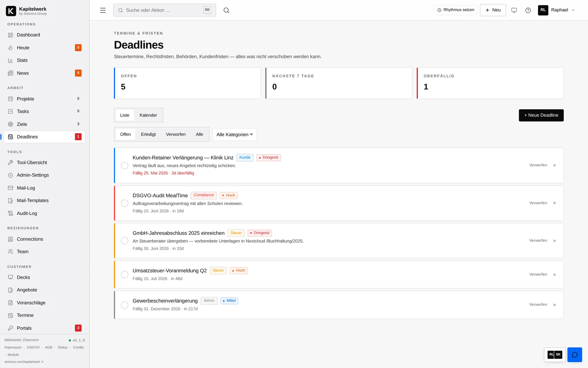Click the Tool-Übersicht wrench icon
The width and height of the screenshot is (588, 368).
click(x=11, y=163)
